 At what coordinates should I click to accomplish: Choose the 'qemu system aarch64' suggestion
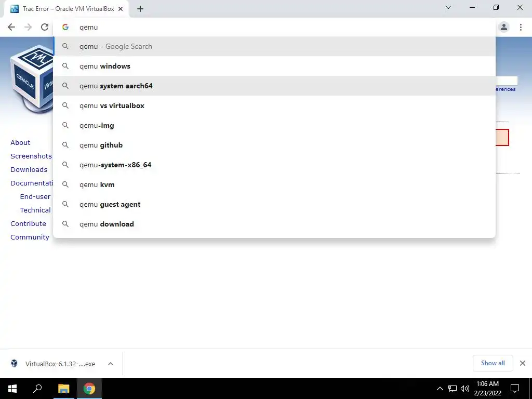pyautogui.click(x=274, y=86)
